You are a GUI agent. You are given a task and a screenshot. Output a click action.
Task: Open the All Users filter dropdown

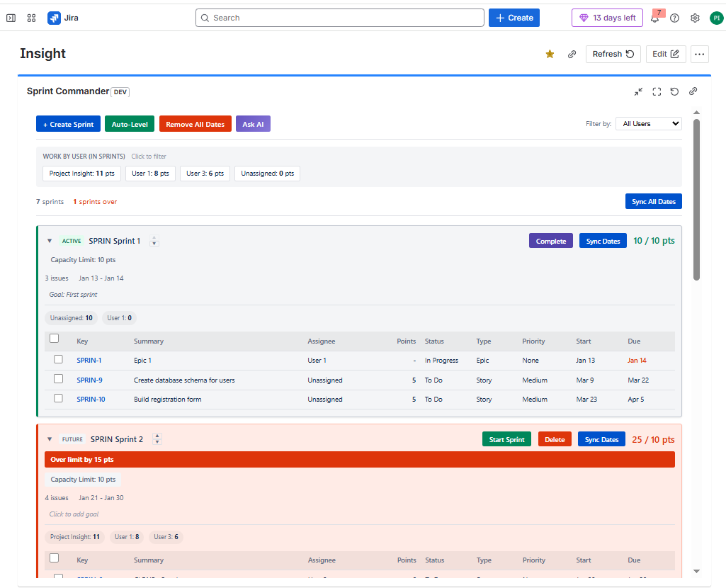pyautogui.click(x=648, y=123)
